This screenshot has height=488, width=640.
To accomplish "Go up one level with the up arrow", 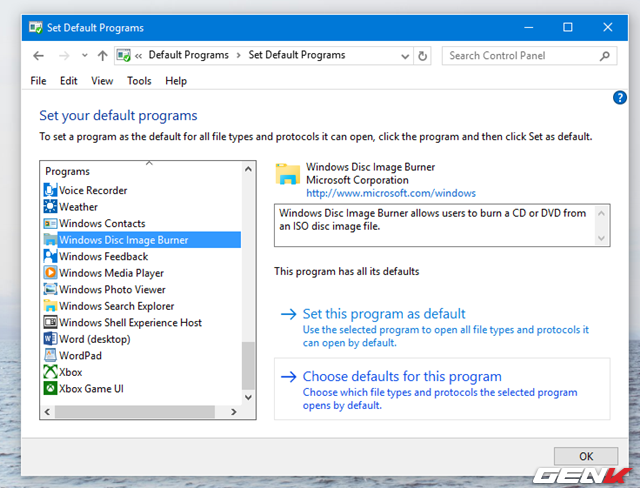I will [102, 55].
